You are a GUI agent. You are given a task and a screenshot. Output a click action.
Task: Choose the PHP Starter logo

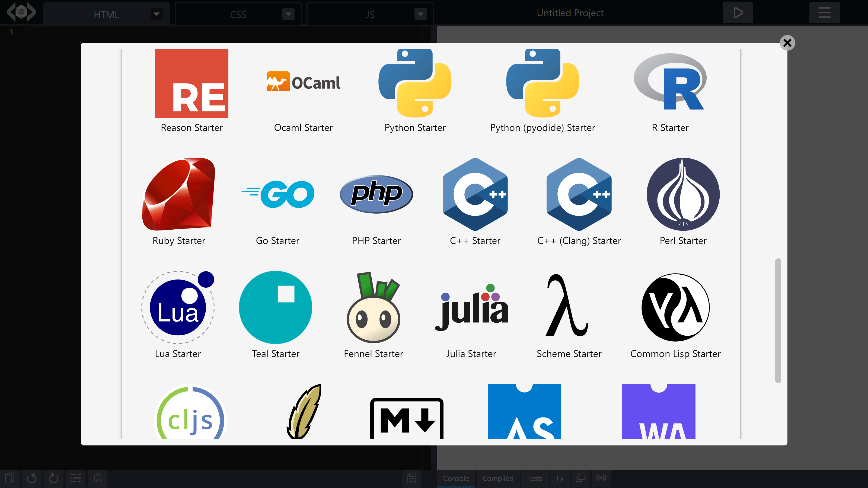[376, 194]
